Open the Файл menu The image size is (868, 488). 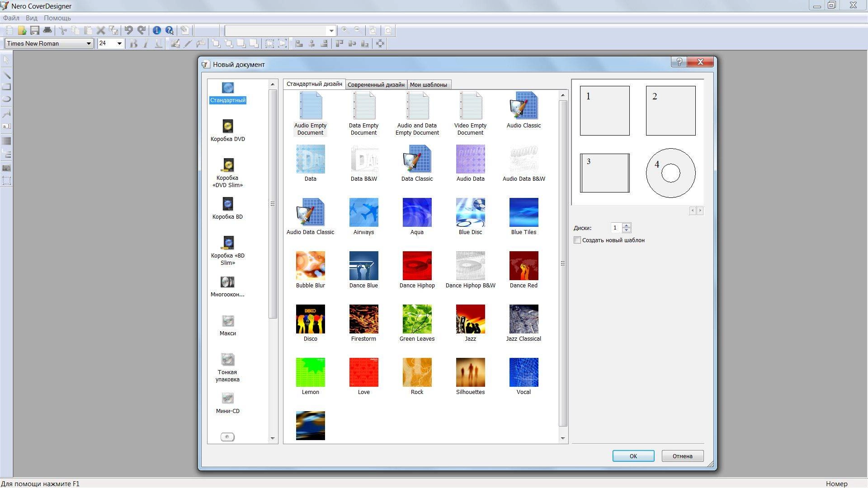click(11, 18)
